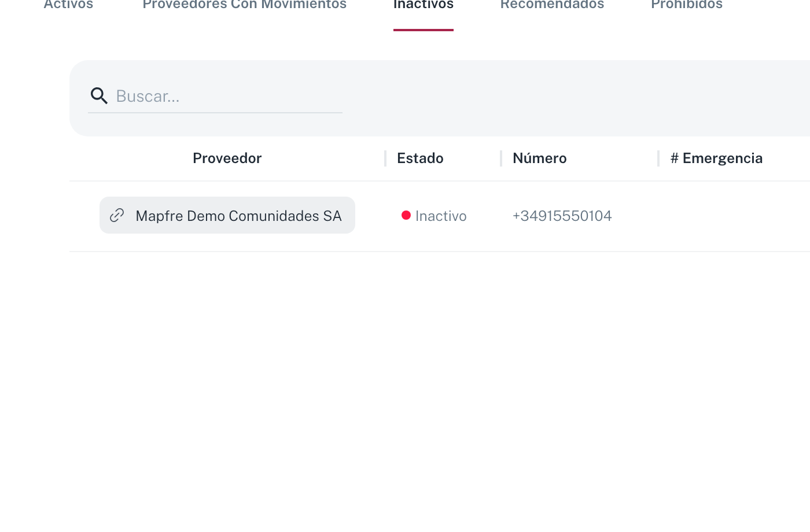This screenshot has height=532, width=810.
Task: Click the Inactivo status text
Action: [441, 216]
